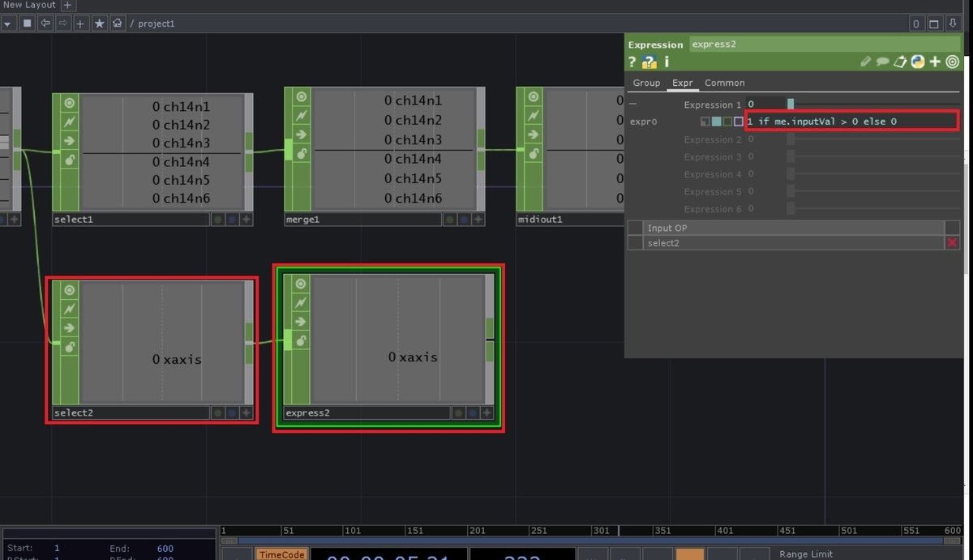973x560 pixels.
Task: Select the express2 node viewer
Action: point(397,339)
